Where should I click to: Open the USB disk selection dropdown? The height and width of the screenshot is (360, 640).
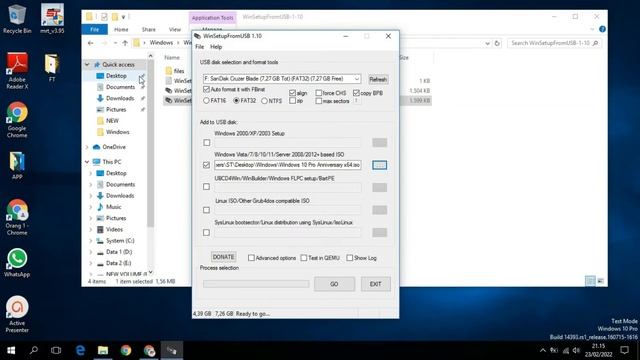(357, 79)
